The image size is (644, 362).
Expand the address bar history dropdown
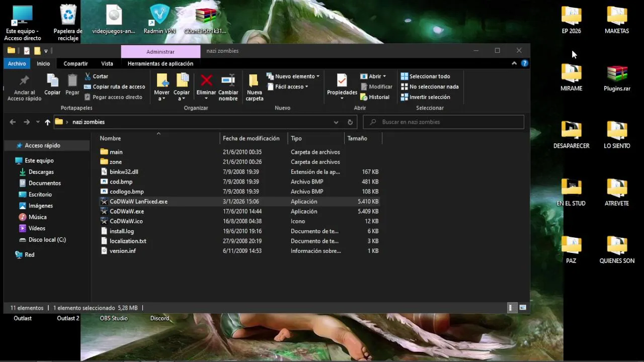click(x=336, y=122)
